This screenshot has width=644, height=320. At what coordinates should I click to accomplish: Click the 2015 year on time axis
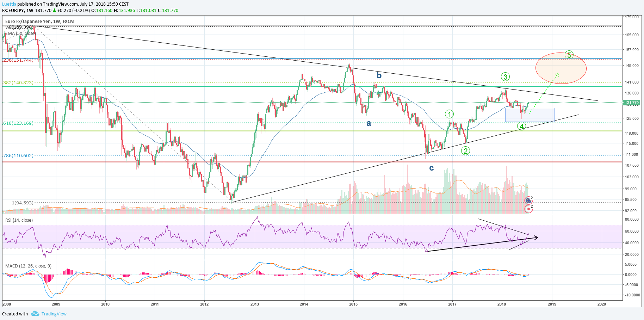pyautogui.click(x=353, y=304)
